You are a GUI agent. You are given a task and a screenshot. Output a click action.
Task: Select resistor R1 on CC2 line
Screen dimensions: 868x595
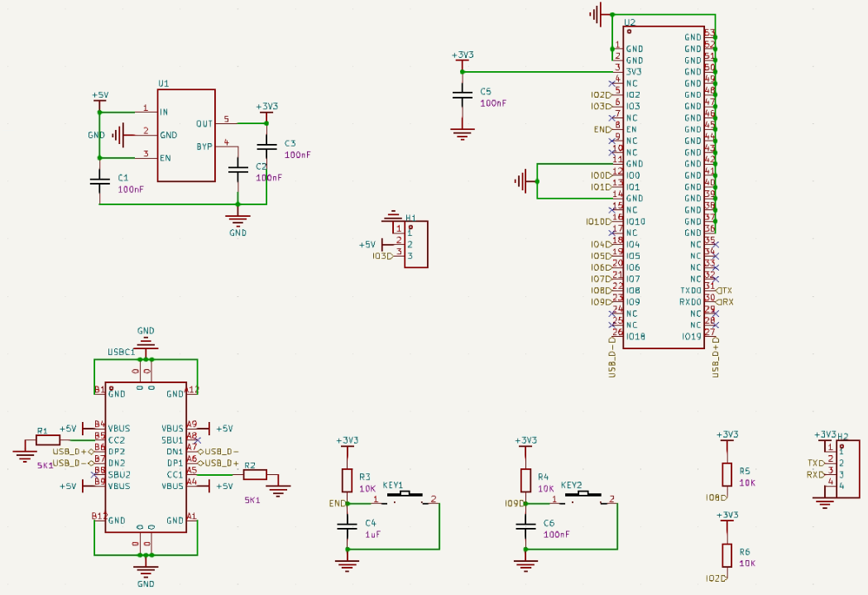(48, 440)
